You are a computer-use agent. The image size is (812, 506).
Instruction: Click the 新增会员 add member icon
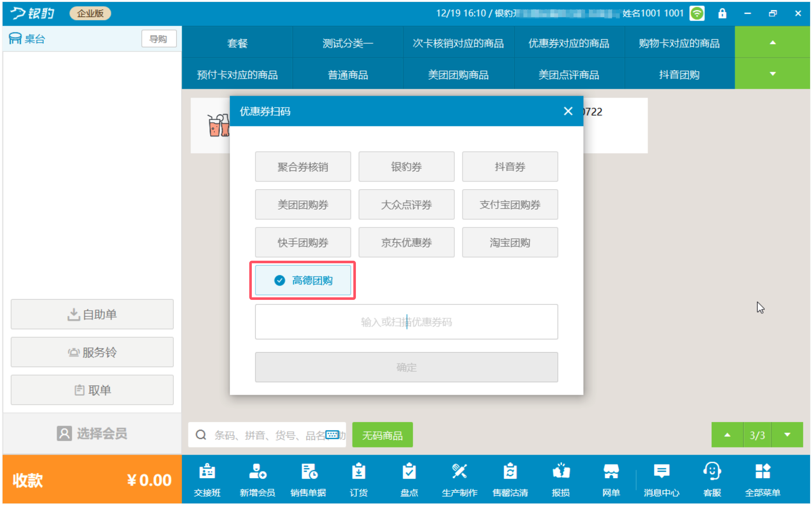click(x=257, y=479)
